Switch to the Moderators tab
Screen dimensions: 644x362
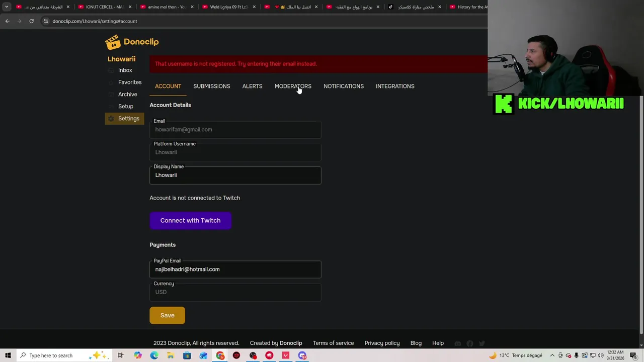point(293,86)
